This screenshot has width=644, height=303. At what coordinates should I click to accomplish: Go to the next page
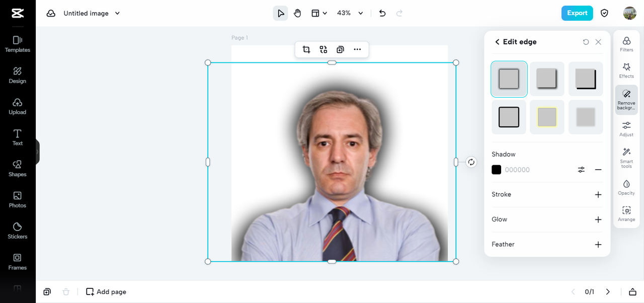tap(608, 292)
